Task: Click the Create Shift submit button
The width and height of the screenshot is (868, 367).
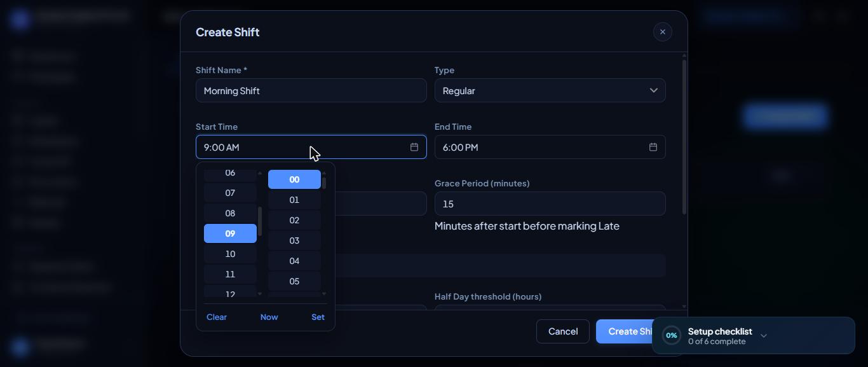Action: [624, 331]
